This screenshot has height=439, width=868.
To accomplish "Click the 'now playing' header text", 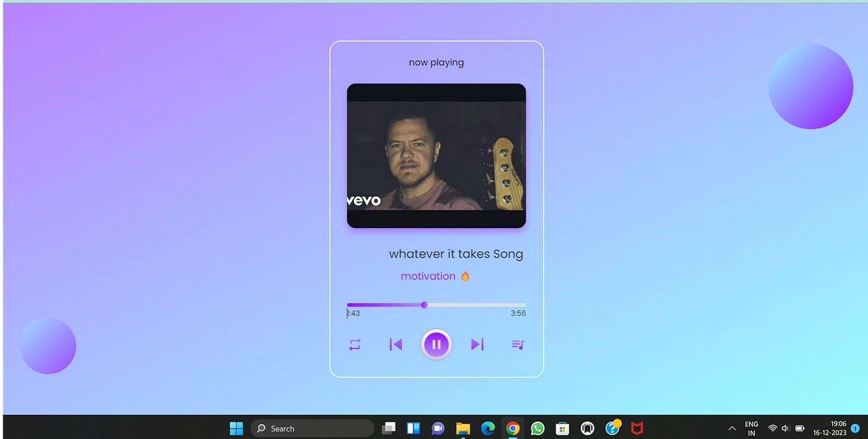I will point(436,63).
